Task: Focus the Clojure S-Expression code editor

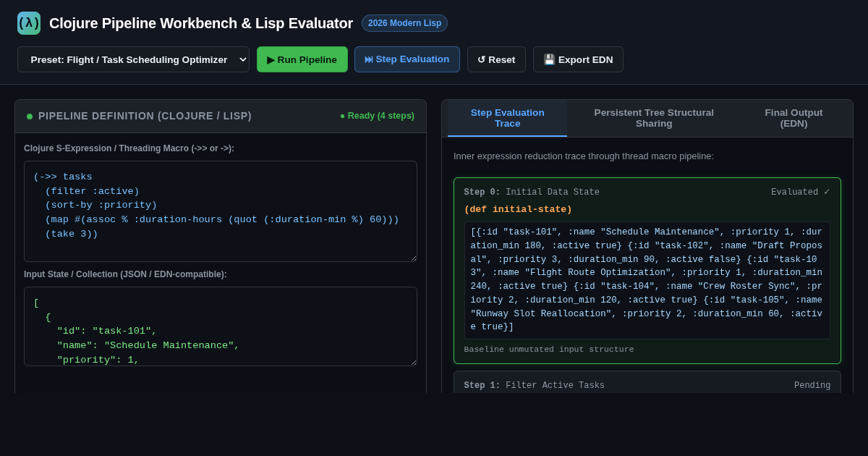Action: [x=221, y=211]
